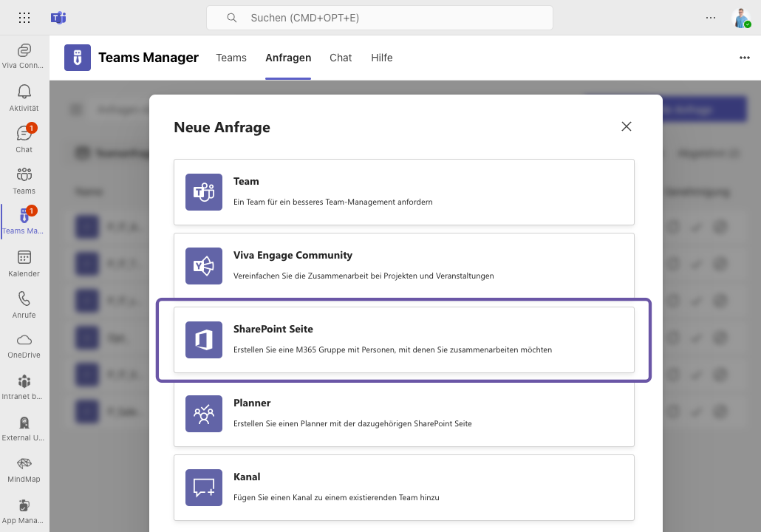Image resolution: width=761 pixels, height=532 pixels.
Task: Open the Chat tab in Teams Manager
Action: click(341, 58)
